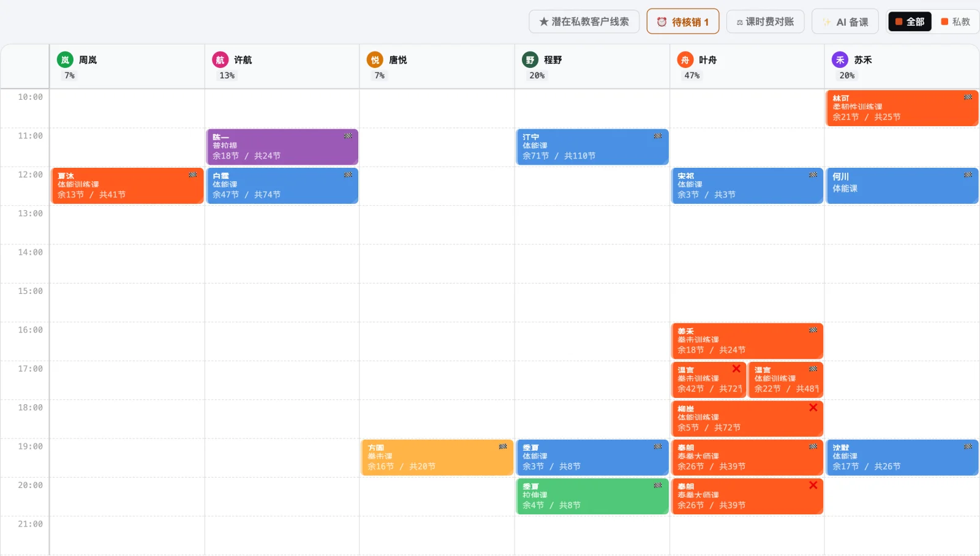Click the checkered flag on 沈默's 体能课 card
This screenshot has width=980, height=556.
968,446
